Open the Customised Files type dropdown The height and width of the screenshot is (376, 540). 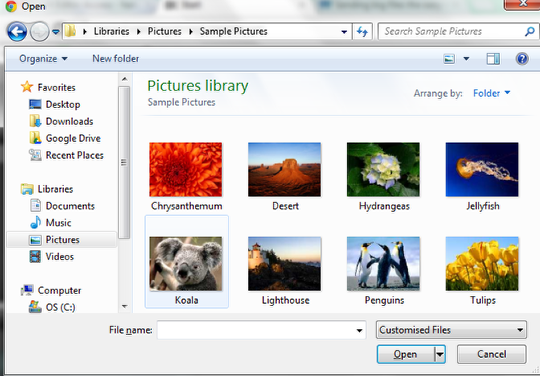click(x=451, y=330)
